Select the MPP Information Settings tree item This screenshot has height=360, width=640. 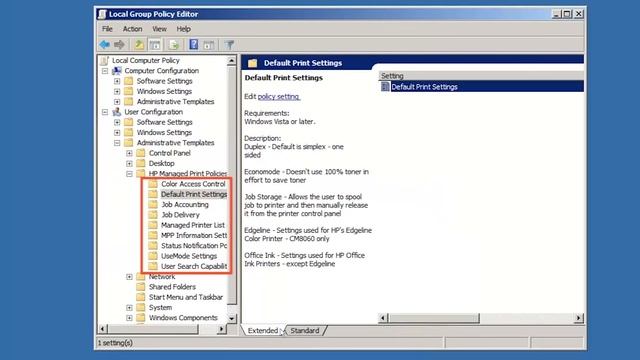point(194,236)
